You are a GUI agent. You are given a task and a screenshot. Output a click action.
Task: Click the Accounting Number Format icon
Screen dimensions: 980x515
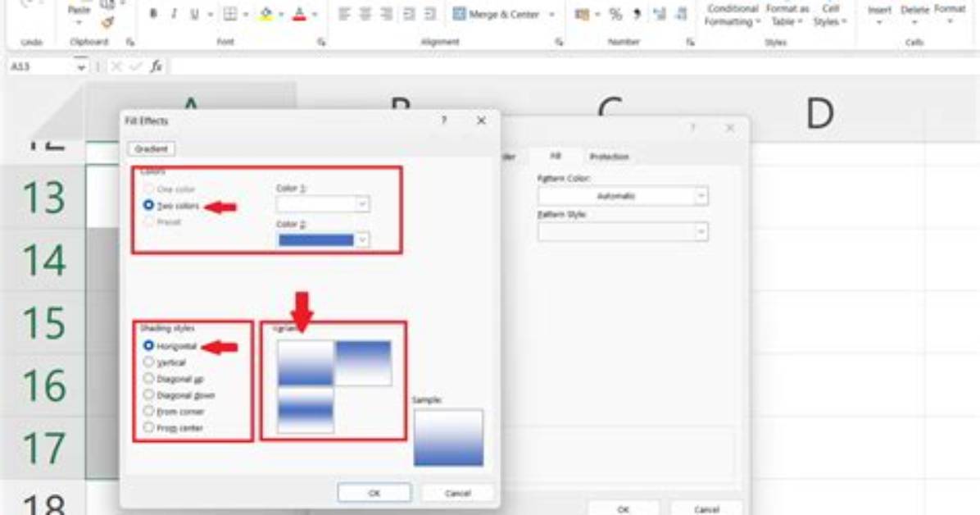click(582, 14)
